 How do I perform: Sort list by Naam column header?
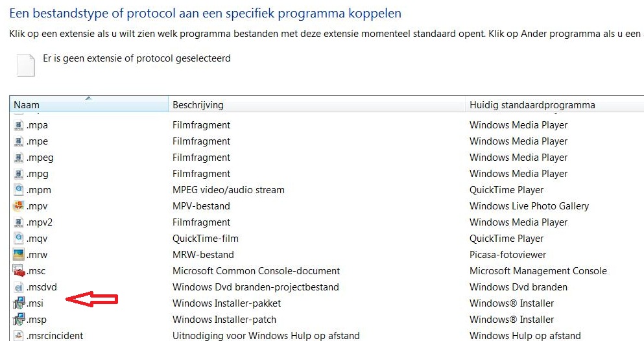click(x=27, y=105)
